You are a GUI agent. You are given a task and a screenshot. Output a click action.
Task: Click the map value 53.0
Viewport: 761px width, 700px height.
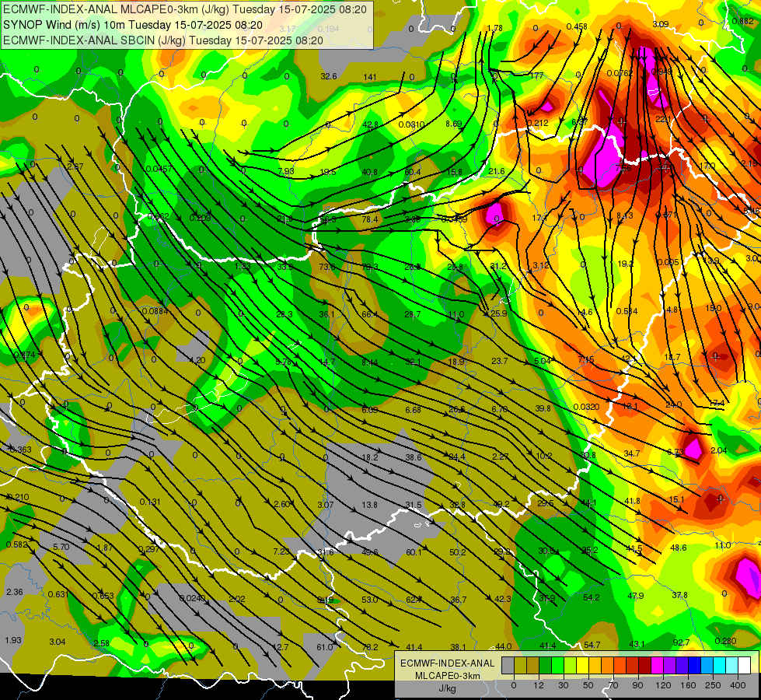point(370,600)
